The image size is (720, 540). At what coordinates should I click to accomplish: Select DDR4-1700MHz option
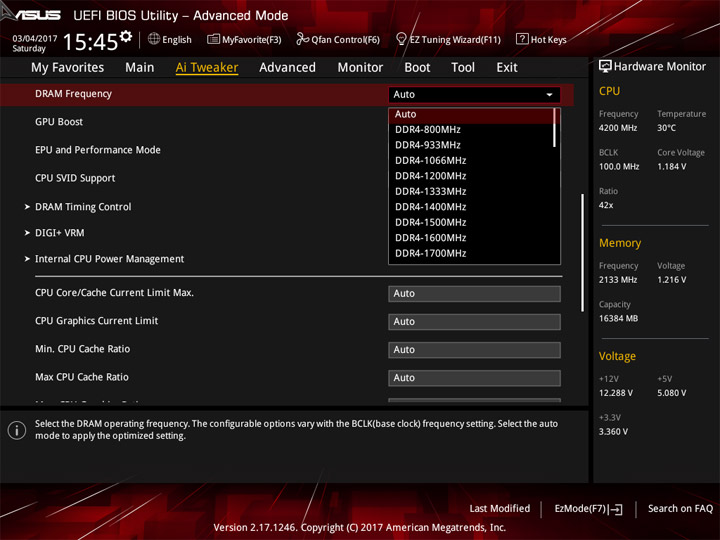click(x=472, y=253)
